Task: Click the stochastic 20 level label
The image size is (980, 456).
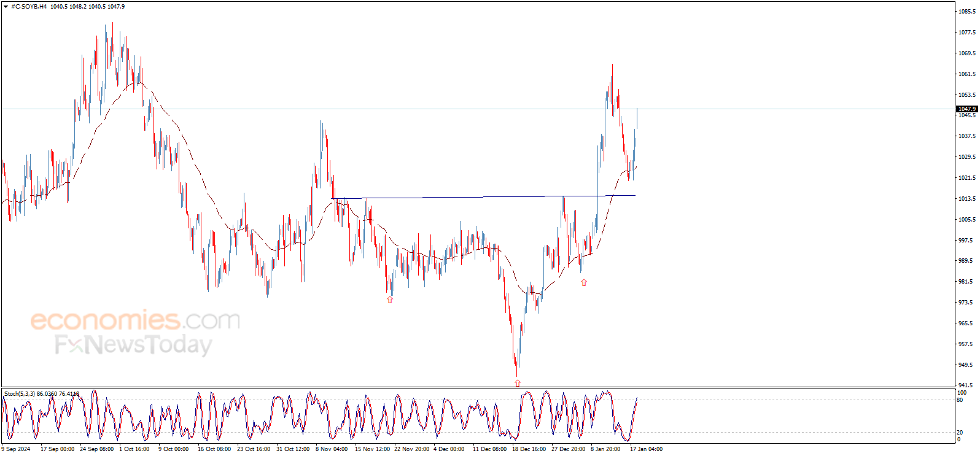Action: pyautogui.click(x=960, y=433)
